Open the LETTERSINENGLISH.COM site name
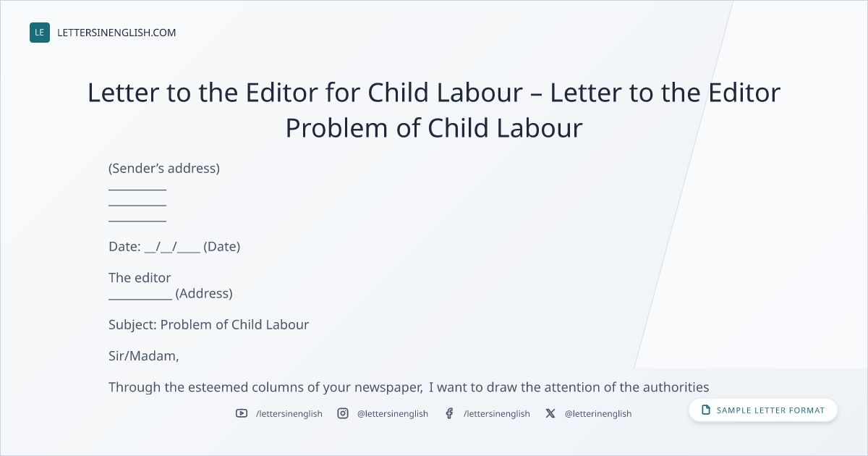Screen dimensions: 868x456 pyautogui.click(x=116, y=33)
